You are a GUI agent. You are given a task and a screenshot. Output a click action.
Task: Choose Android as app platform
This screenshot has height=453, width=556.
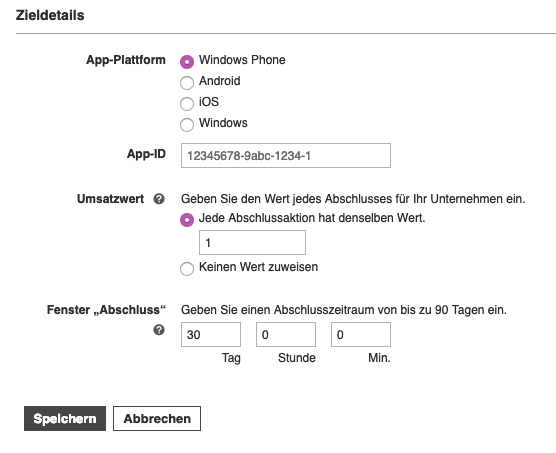point(187,83)
